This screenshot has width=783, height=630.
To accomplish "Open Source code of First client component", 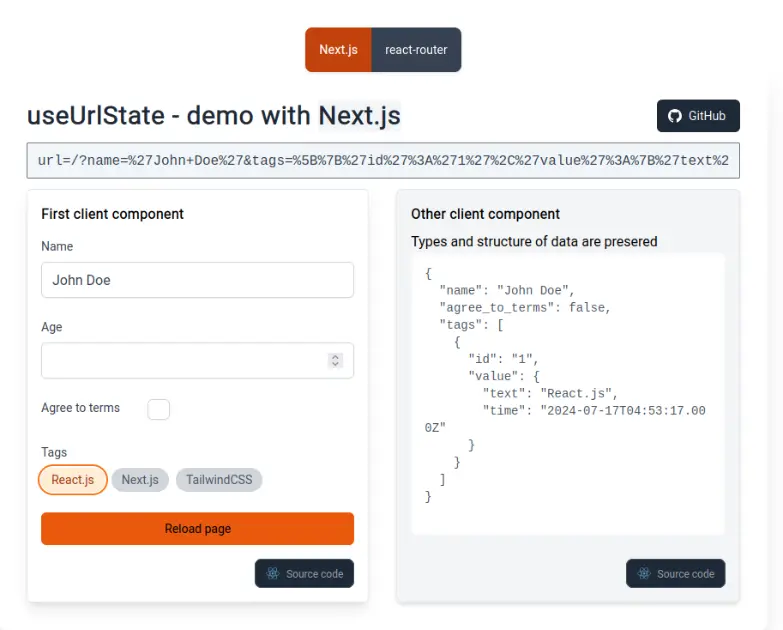I will 304,574.
